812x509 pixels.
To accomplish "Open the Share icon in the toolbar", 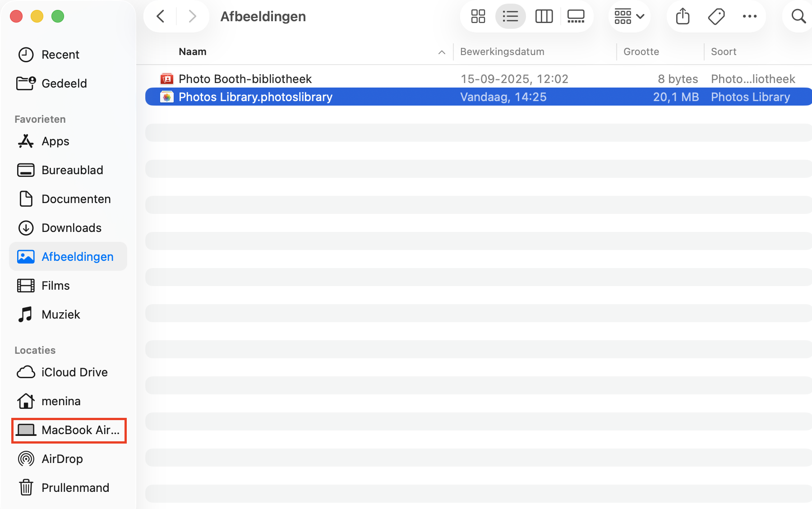I will 682,16.
